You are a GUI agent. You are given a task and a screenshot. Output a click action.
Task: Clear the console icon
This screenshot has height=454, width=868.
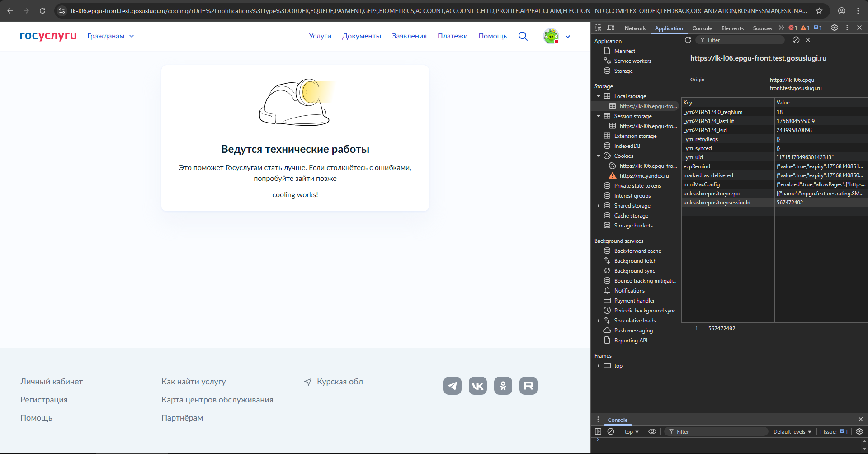pyautogui.click(x=611, y=431)
